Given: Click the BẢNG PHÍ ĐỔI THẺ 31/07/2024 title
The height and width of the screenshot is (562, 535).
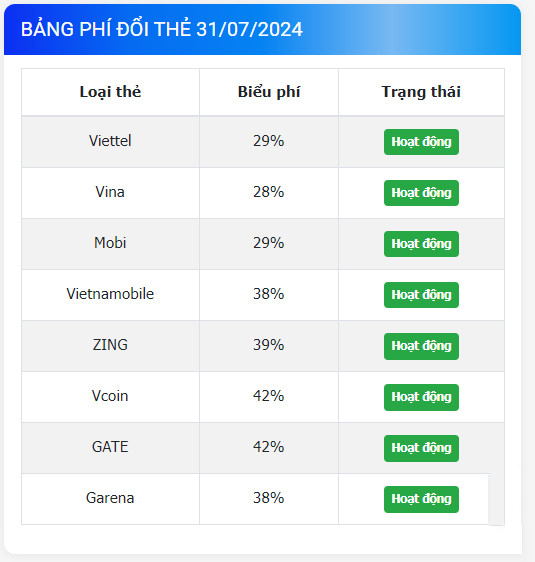Looking at the screenshot, I should (x=162, y=29).
